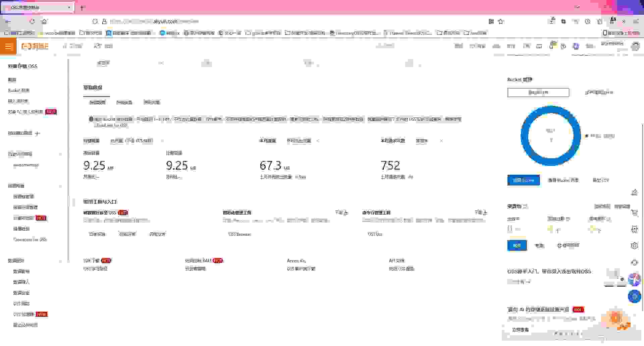
Task: Open 阻止公共访问 in the sidebar
Action: pos(25,325)
